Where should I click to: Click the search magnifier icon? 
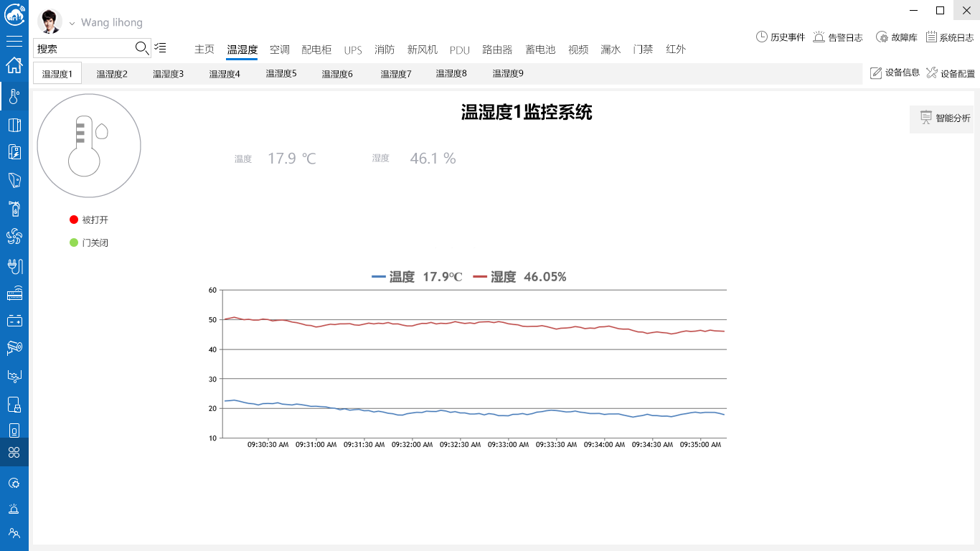click(142, 48)
